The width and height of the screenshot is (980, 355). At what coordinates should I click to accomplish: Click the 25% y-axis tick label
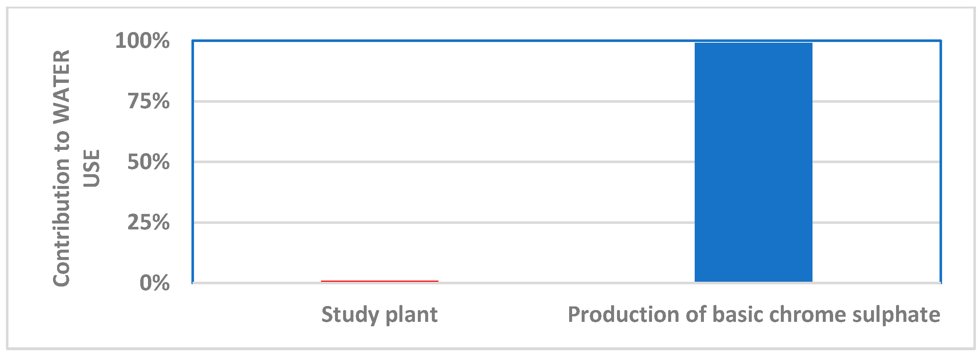(x=148, y=222)
